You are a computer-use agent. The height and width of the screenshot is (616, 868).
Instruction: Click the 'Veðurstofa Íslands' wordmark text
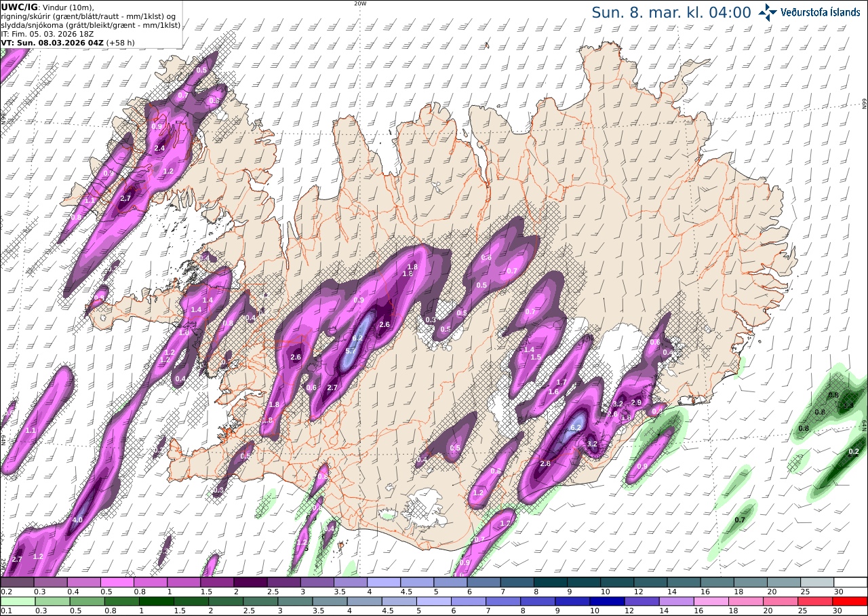tap(821, 12)
